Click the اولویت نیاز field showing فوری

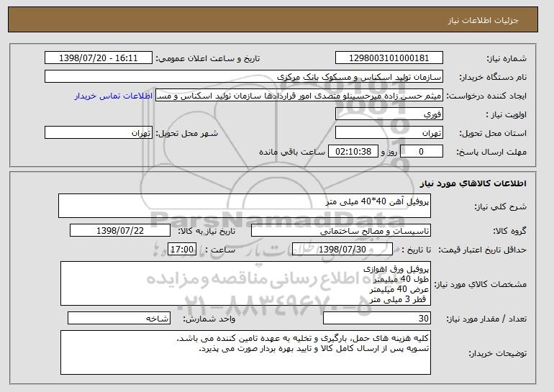pos(389,114)
